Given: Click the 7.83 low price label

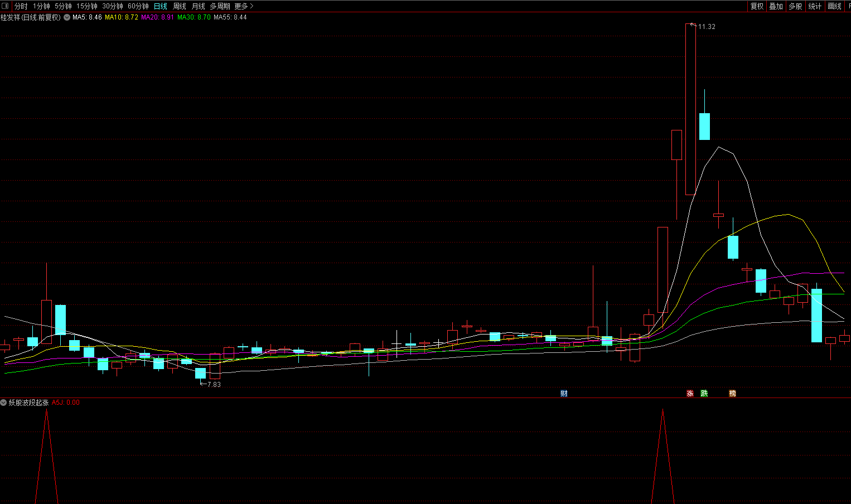Looking at the screenshot, I should pyautogui.click(x=214, y=385).
